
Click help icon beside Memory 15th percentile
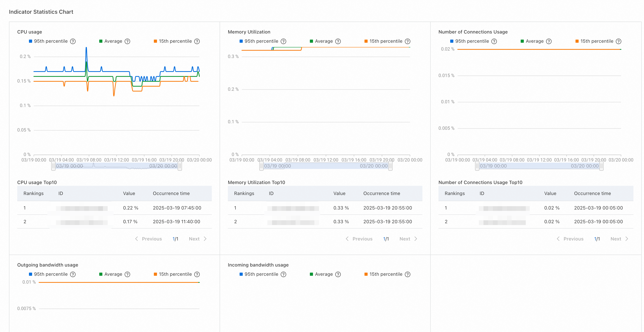point(408,41)
